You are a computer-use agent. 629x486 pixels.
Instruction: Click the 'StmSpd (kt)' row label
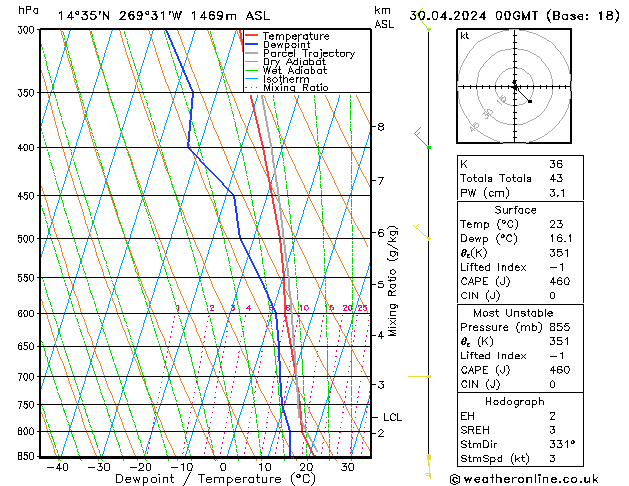pyautogui.click(x=495, y=459)
